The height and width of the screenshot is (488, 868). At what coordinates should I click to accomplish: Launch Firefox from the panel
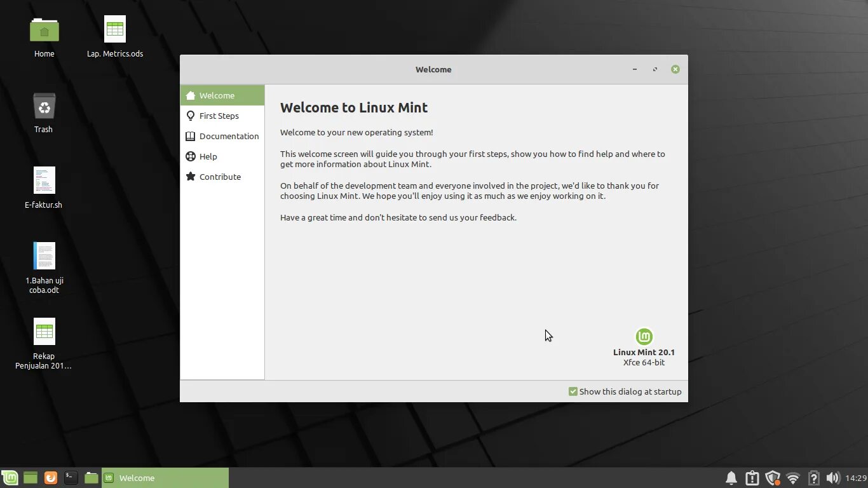point(51,478)
